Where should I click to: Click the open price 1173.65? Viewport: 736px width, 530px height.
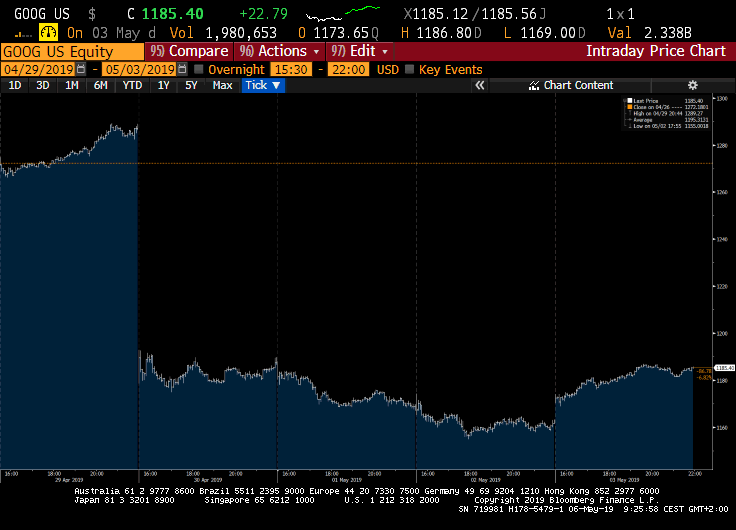pyautogui.click(x=341, y=33)
